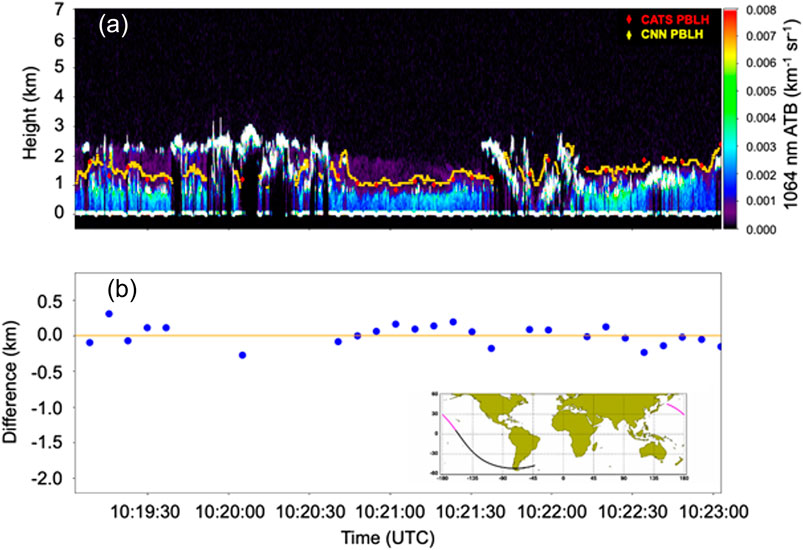803x550 pixels.
Task: Click height tick label 1
Action: [60, 183]
